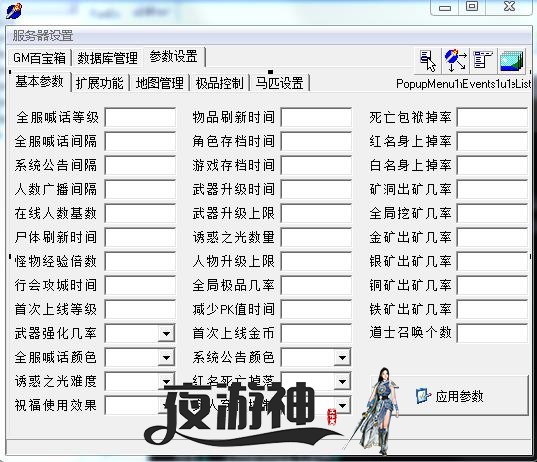Select the 扩展功能 sub-tab

[x=100, y=83]
